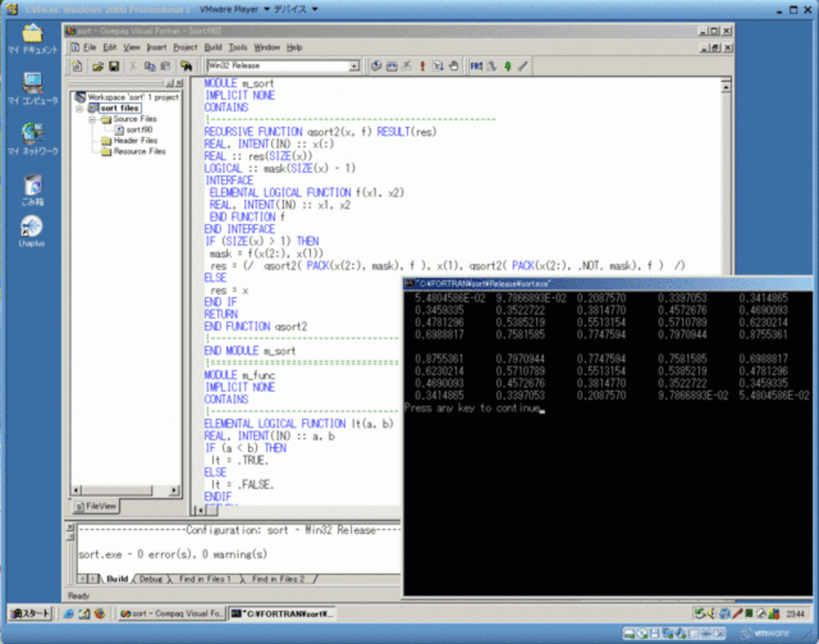Screen dimensions: 819x644
Task: Open the Win32 Release configuration dropdown
Action: 354,66
